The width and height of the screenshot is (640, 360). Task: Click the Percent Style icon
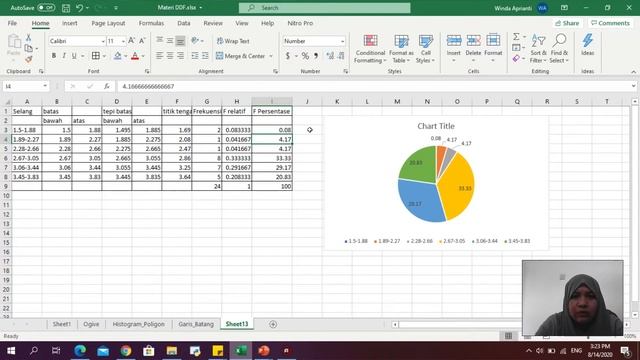point(305,56)
